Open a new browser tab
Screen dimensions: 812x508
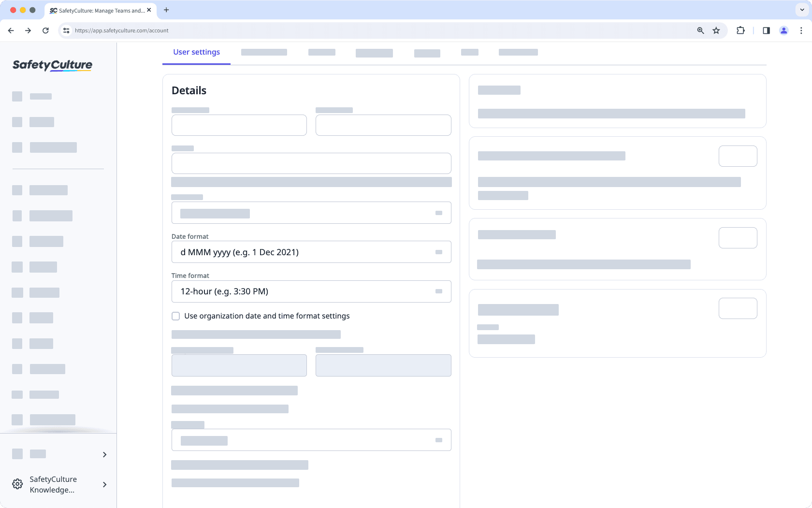[166, 10]
